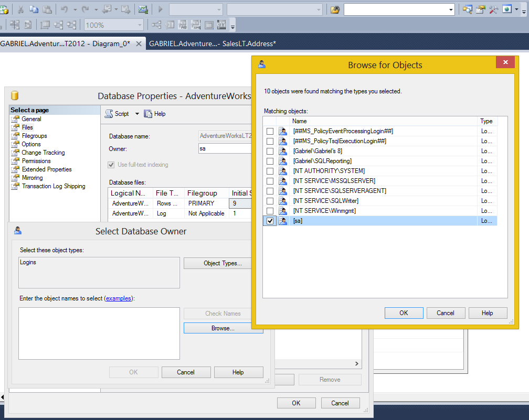Open the 100% zoom level dropdown
Image resolution: width=529 pixels, height=420 pixels.
(x=140, y=25)
